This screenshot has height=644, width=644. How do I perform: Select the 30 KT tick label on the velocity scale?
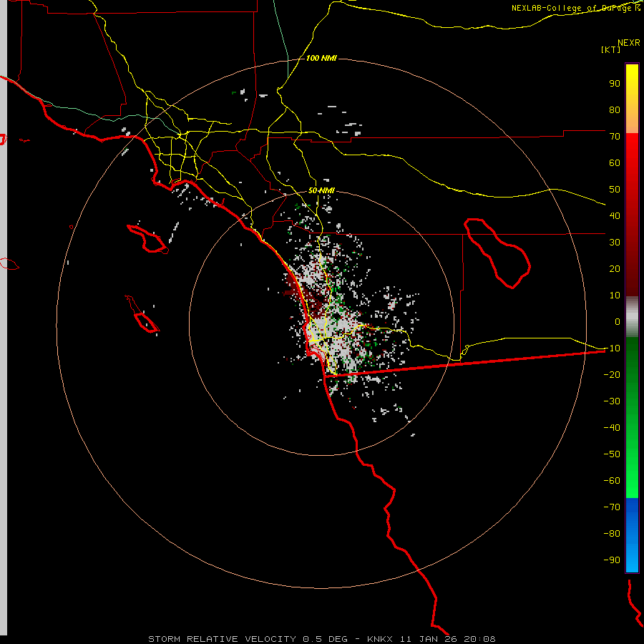click(615, 243)
